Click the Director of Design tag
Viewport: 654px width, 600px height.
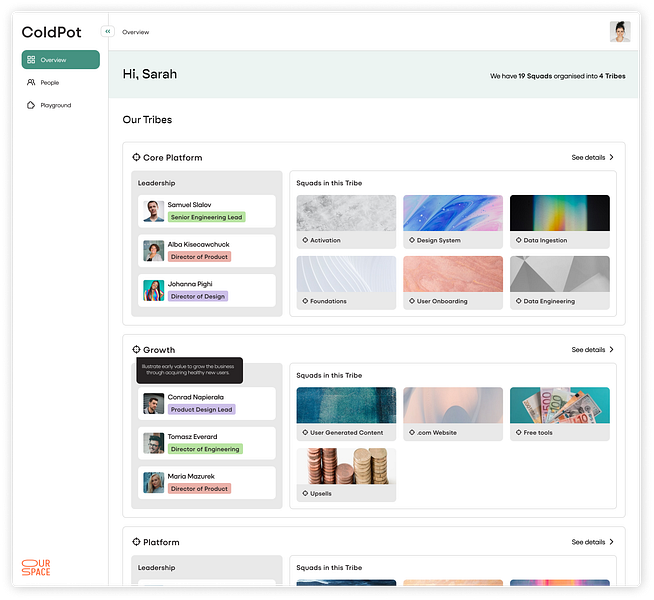198,296
